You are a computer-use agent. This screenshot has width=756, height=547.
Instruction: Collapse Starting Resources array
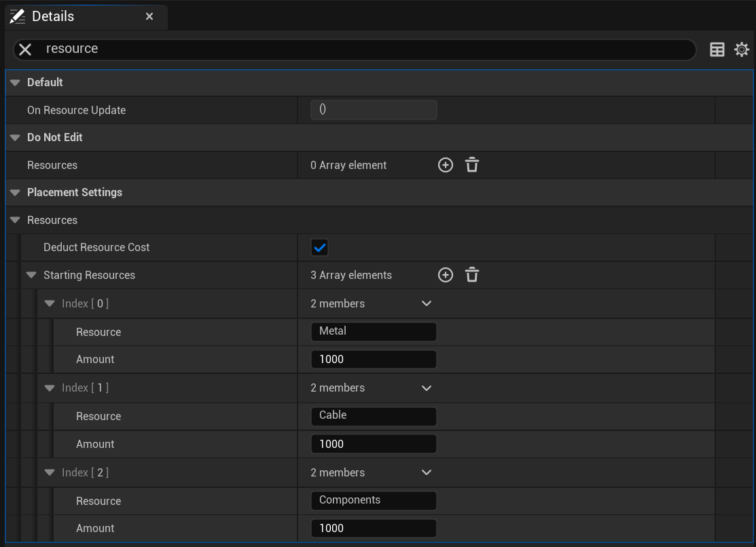pos(31,276)
